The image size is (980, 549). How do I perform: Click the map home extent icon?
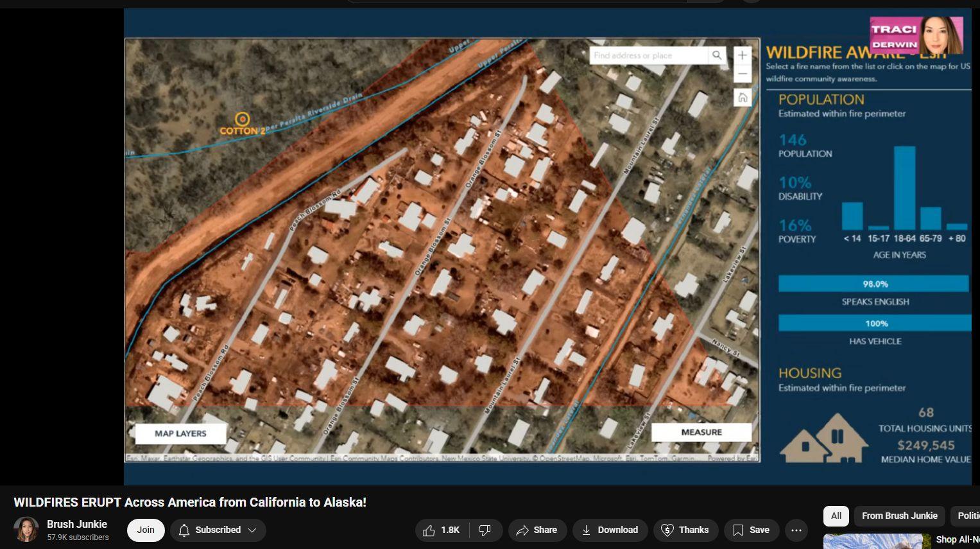[742, 98]
